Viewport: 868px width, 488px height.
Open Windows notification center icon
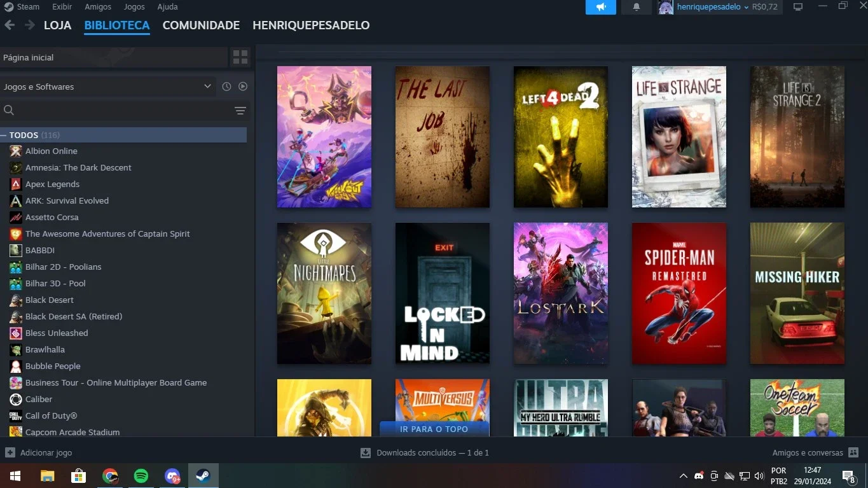(848, 476)
